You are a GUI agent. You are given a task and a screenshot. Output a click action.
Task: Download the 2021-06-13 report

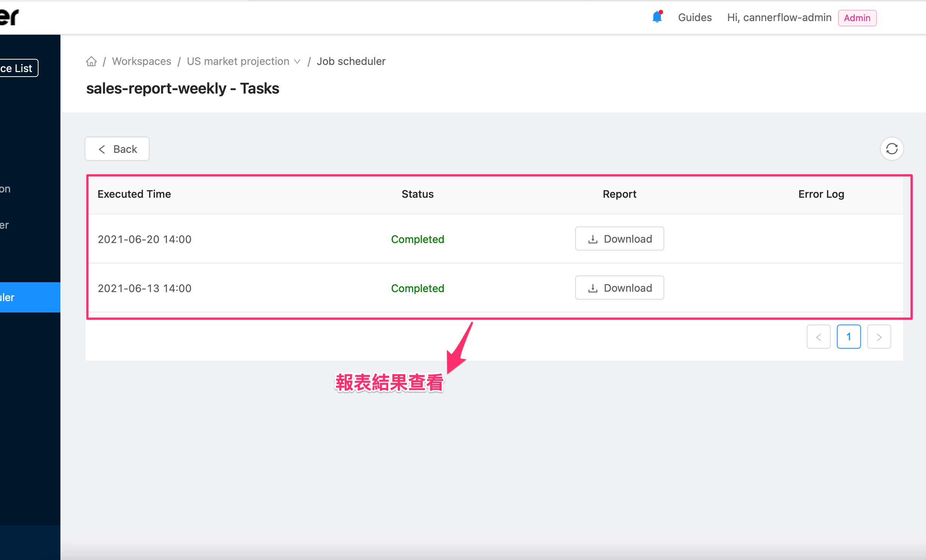click(619, 288)
